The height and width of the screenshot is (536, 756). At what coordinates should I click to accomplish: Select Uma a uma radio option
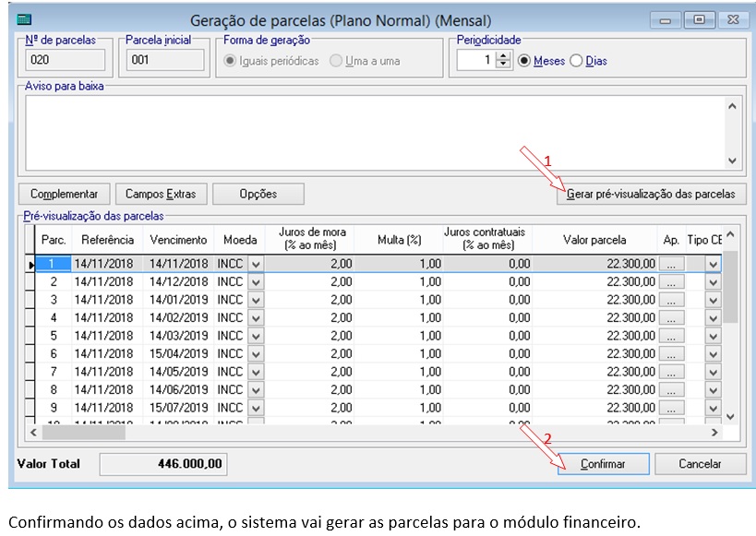tap(336, 61)
